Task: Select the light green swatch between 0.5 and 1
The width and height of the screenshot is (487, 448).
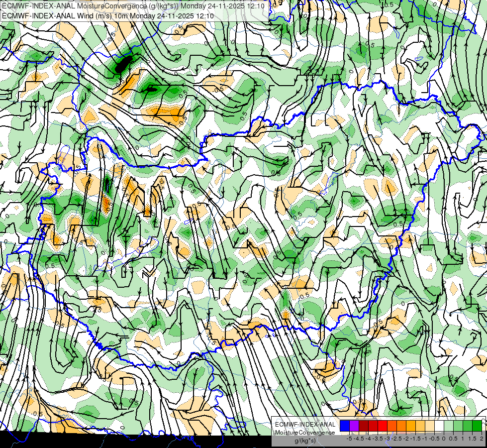Action: pyautogui.click(x=458, y=426)
